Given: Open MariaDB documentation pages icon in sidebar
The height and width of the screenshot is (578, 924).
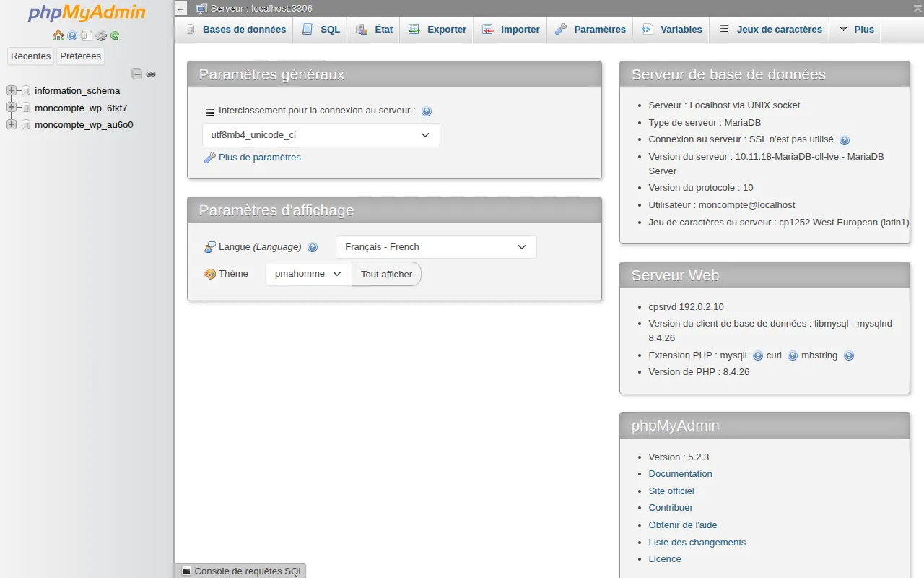Looking at the screenshot, I should 87,35.
